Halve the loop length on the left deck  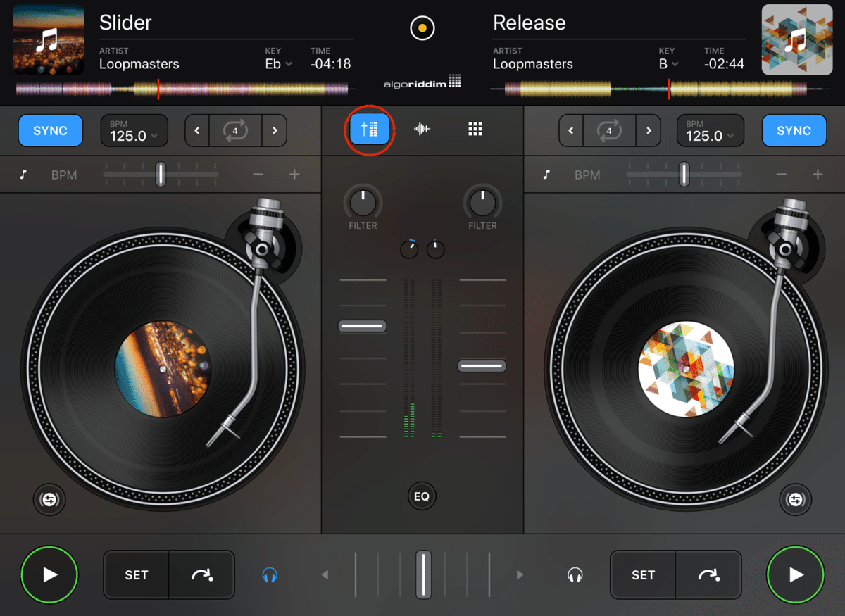click(x=197, y=131)
